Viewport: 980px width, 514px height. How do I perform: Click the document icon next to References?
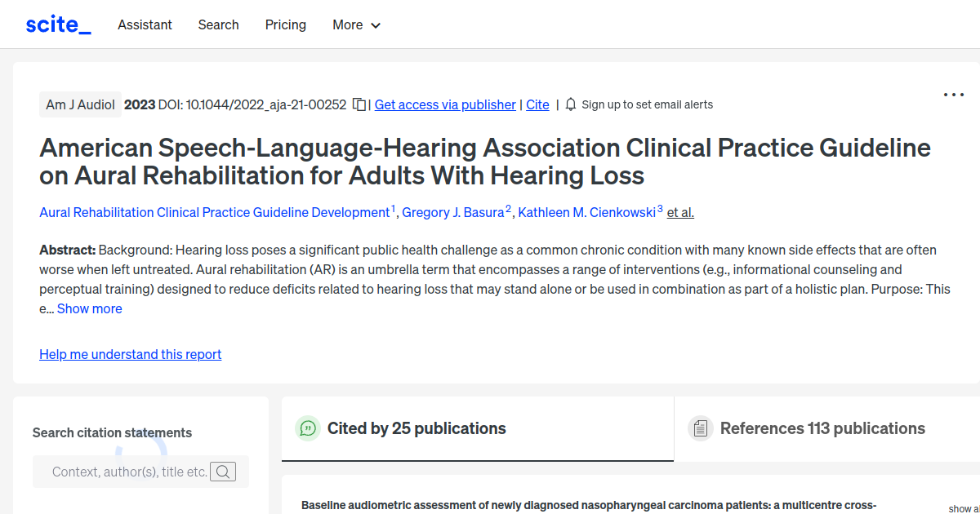click(700, 428)
